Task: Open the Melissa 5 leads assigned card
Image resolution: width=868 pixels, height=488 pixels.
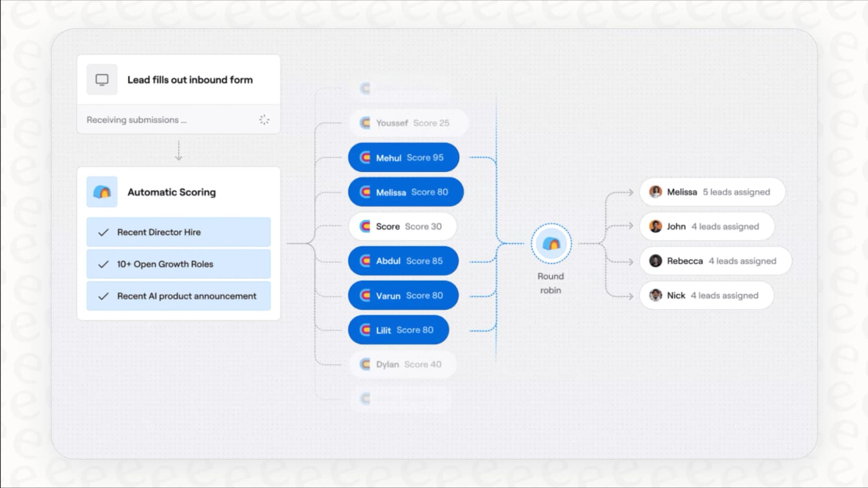Action: (712, 192)
